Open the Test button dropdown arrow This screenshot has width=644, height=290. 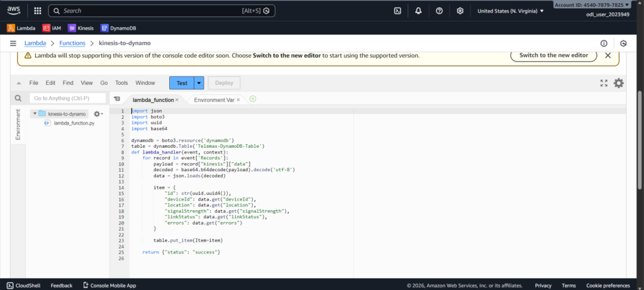click(x=199, y=83)
